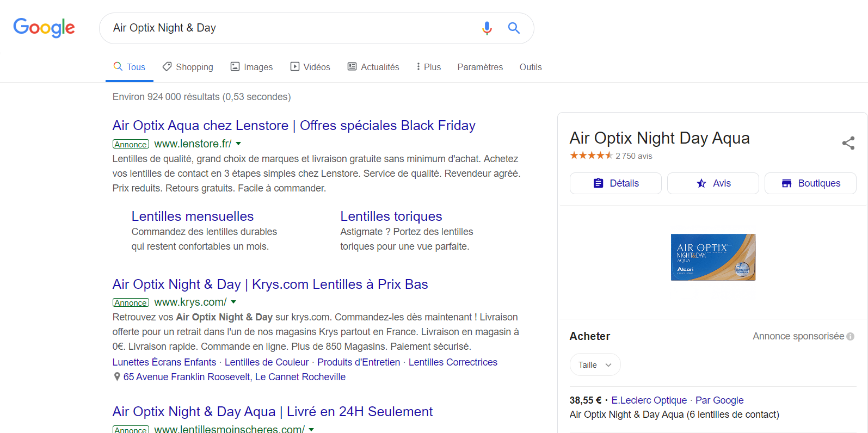Viewport: 868px width, 433px height.
Task: Click the Détails clipboard icon
Action: 598,183
